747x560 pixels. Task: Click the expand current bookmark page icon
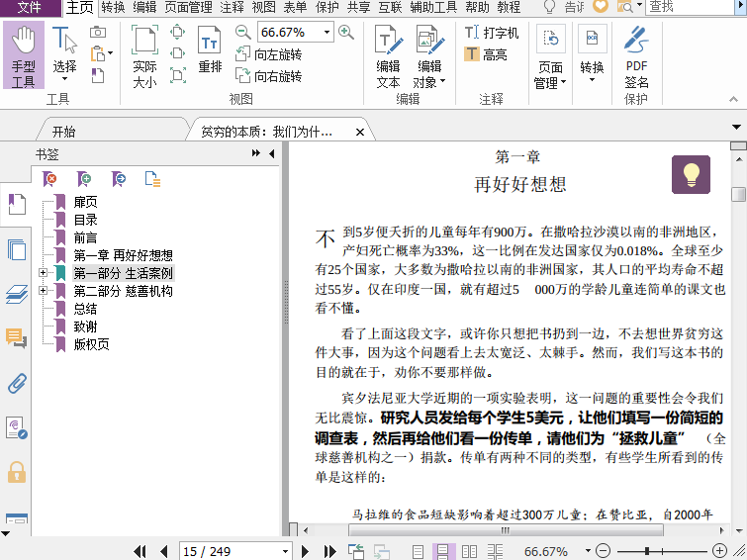[x=152, y=179]
